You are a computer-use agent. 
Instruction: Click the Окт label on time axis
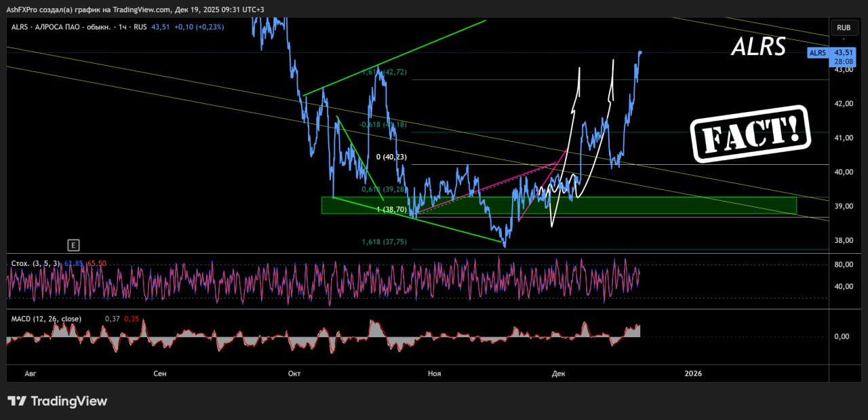pos(294,373)
